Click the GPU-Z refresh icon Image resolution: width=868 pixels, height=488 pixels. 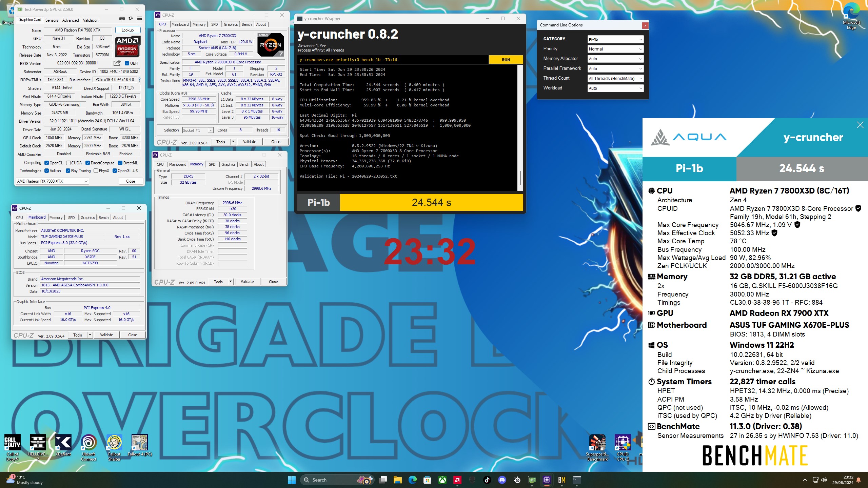[x=131, y=19]
